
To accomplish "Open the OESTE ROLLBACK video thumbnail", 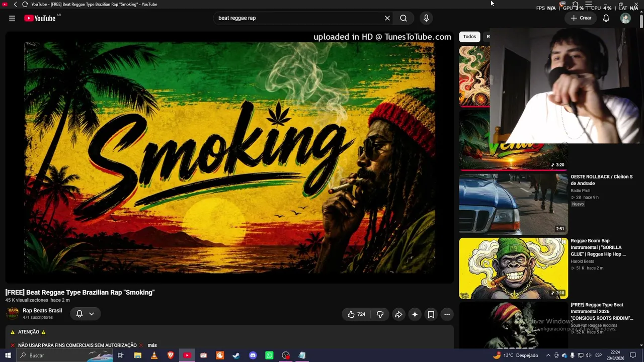I will (x=513, y=204).
